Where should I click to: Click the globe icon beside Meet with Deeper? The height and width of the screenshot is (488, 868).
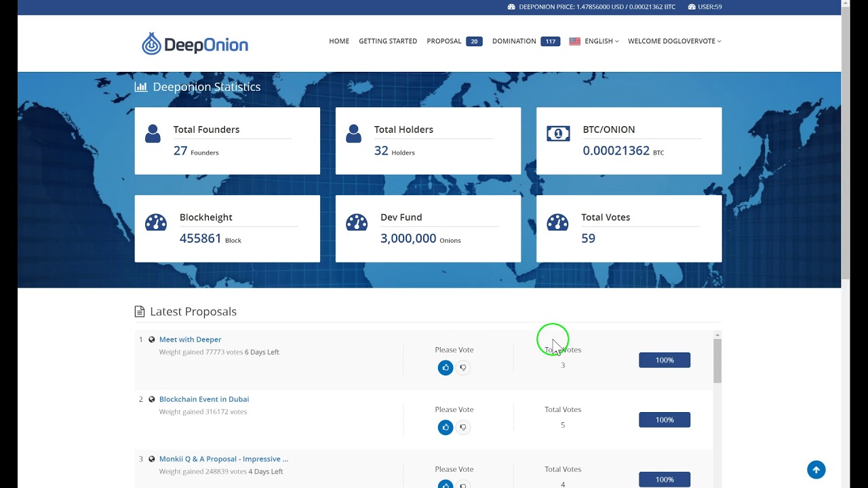point(152,340)
